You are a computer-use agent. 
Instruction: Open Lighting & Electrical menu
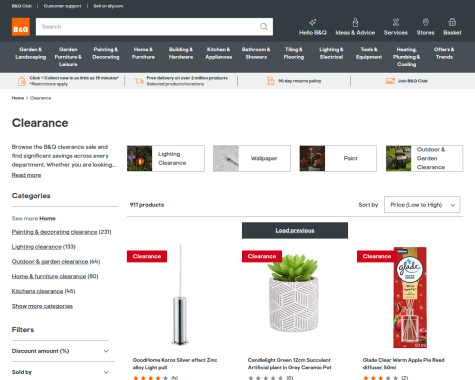[331, 53]
